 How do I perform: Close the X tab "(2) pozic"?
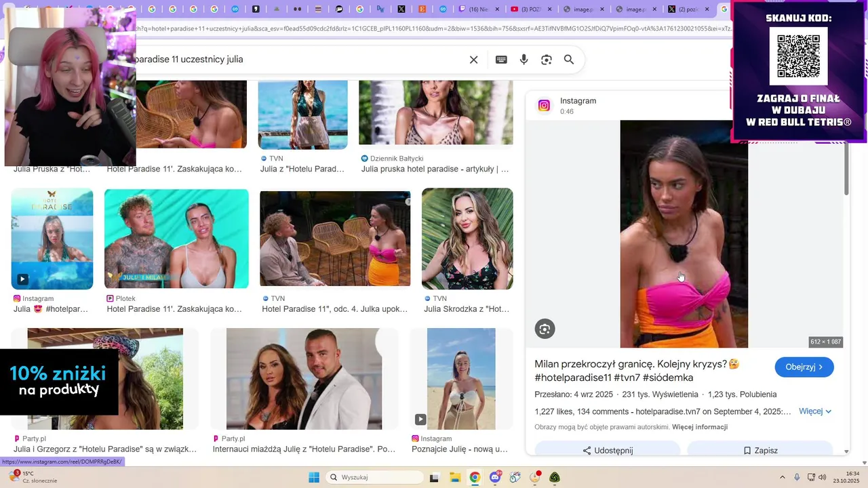(x=707, y=9)
